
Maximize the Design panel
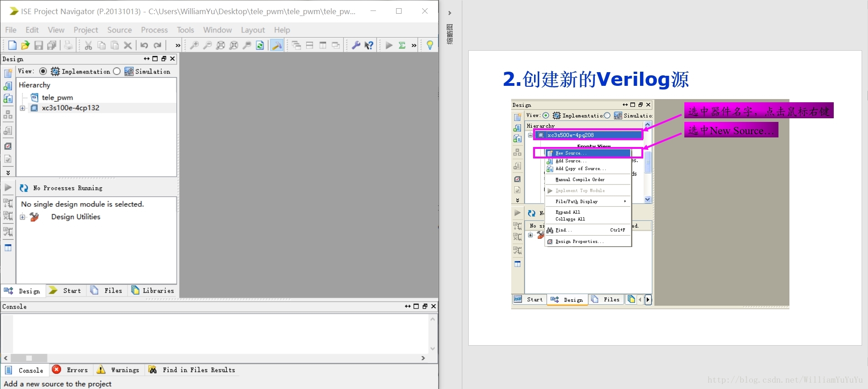155,58
